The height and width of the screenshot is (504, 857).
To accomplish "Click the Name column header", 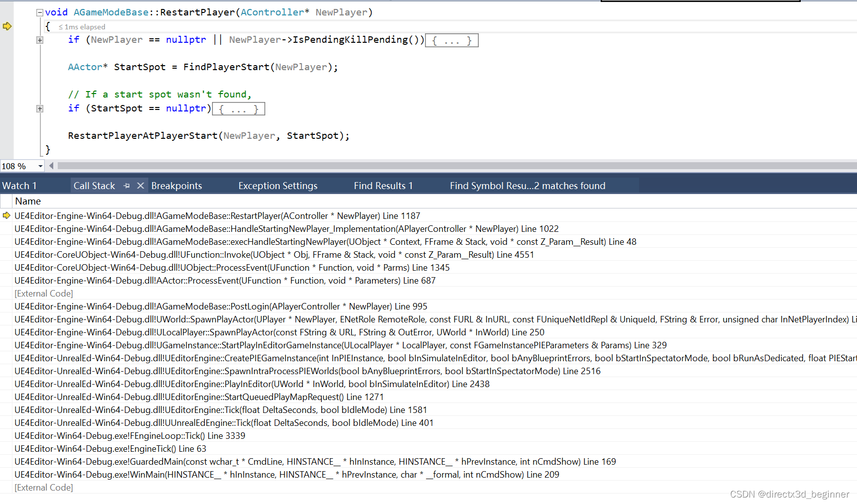I will (28, 201).
